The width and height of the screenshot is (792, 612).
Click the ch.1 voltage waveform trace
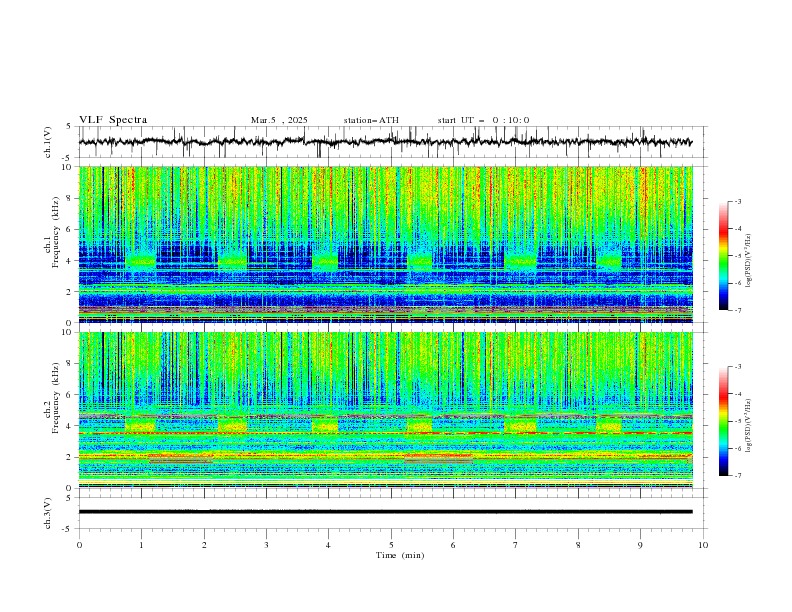(385, 142)
